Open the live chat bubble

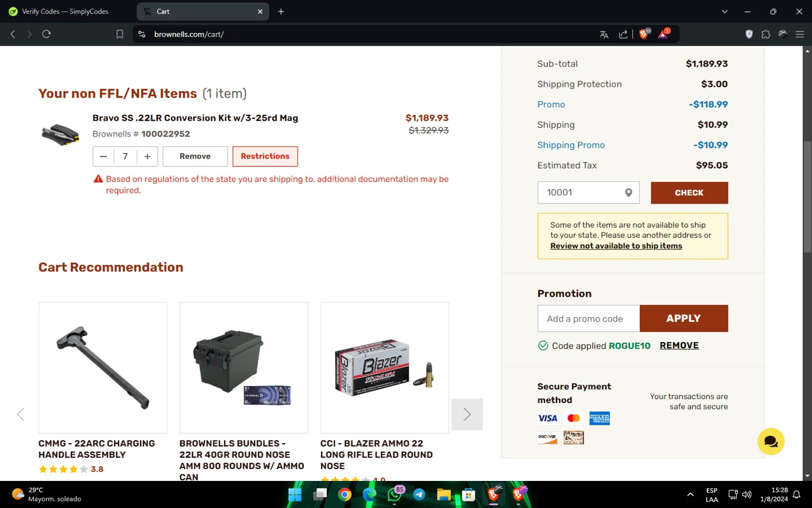tap(770, 441)
